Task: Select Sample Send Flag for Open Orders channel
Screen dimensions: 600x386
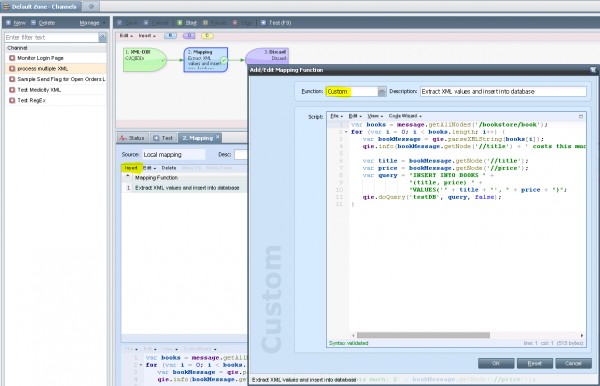Action: click(x=55, y=79)
